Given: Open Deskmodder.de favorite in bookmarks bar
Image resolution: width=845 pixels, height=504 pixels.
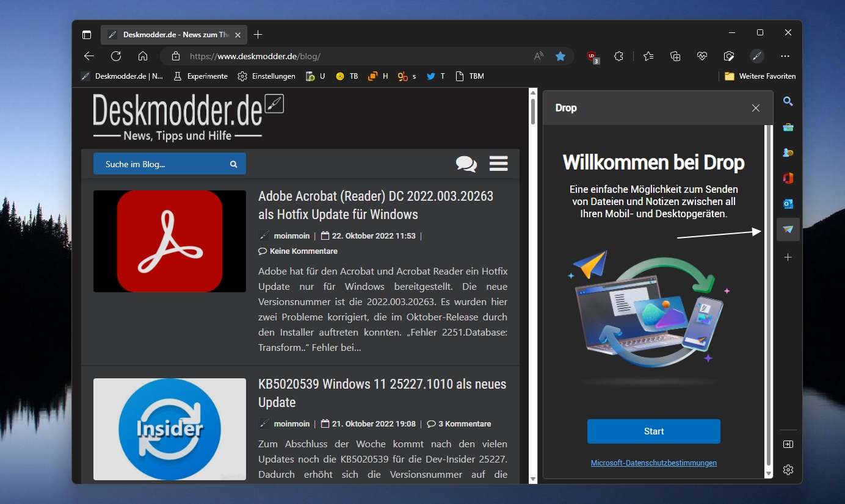Looking at the screenshot, I should [122, 76].
